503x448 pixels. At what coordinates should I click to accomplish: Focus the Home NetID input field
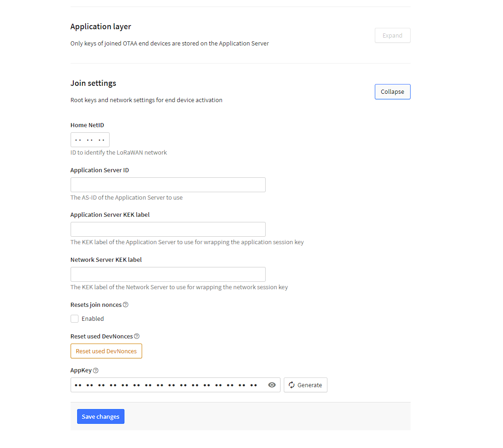tap(90, 140)
